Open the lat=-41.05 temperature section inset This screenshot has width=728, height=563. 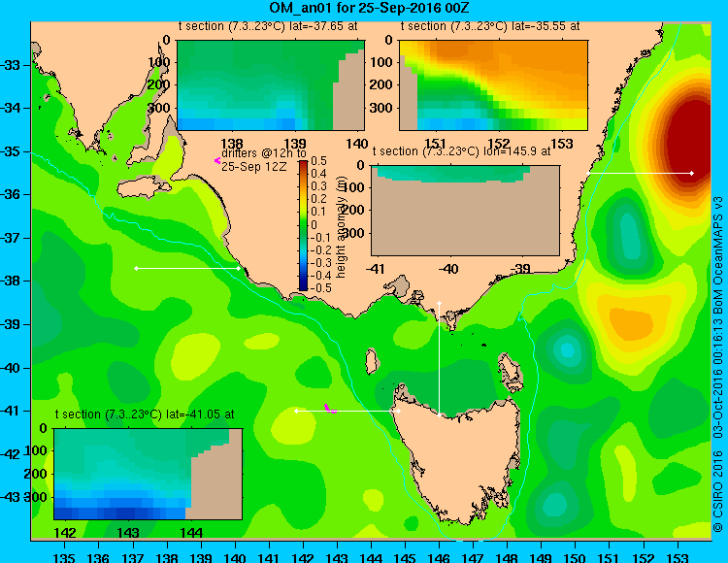148,474
